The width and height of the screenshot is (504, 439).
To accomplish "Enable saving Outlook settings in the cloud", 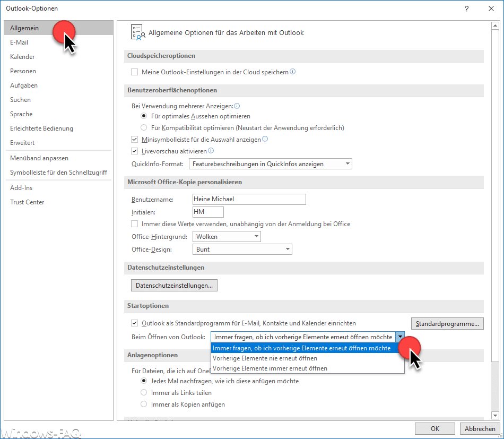I will pyautogui.click(x=134, y=72).
